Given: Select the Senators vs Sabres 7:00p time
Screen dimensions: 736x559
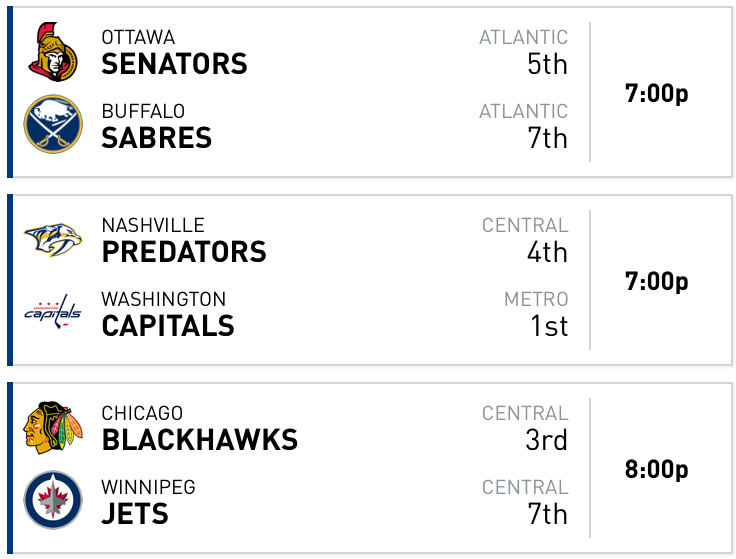Looking at the screenshot, I should [x=657, y=93].
